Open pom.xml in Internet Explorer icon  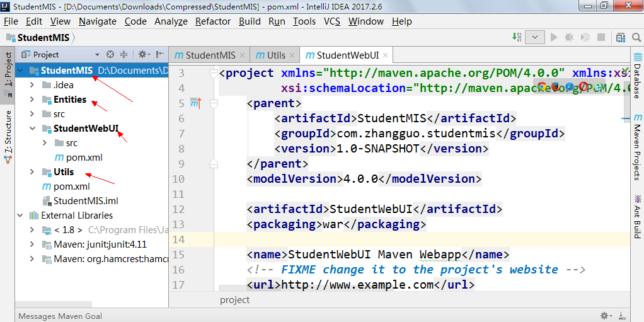[597, 86]
